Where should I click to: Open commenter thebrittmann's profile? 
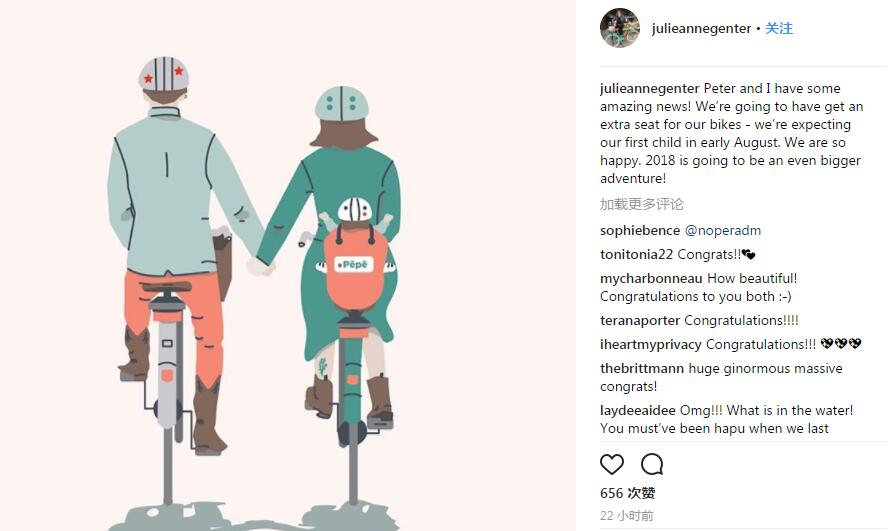(642, 369)
